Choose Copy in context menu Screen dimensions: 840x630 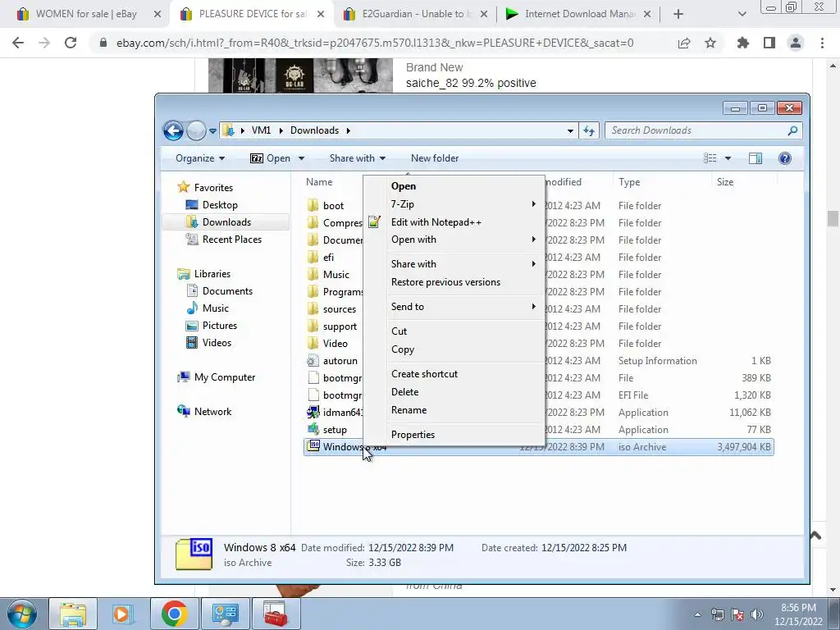click(454, 349)
